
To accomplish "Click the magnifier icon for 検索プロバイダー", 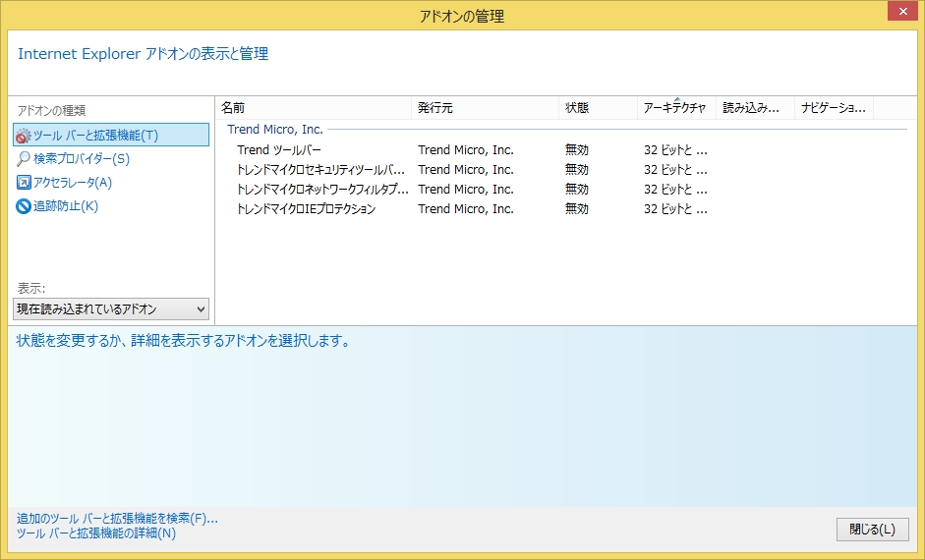I will pos(23,159).
